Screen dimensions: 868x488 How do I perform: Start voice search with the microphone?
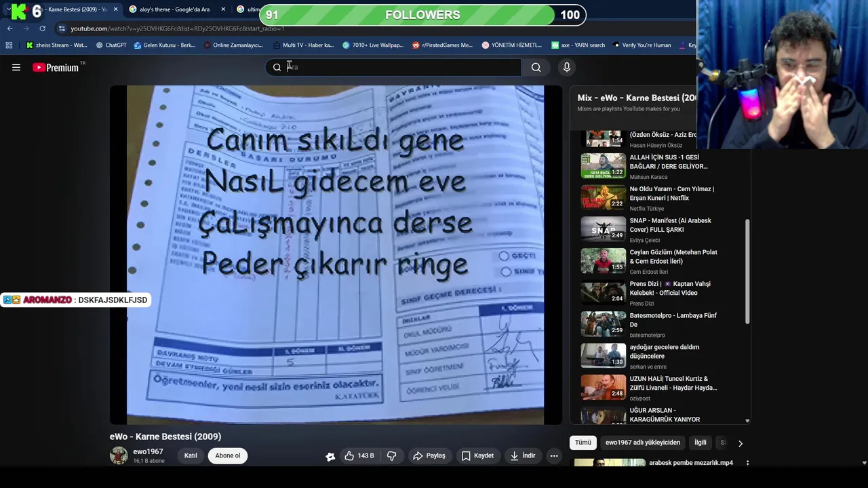567,67
